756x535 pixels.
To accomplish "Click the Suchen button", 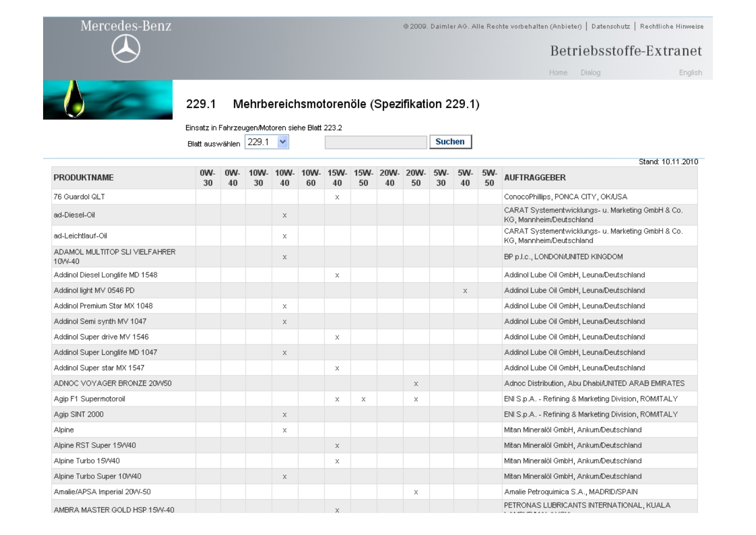I will coord(450,142).
